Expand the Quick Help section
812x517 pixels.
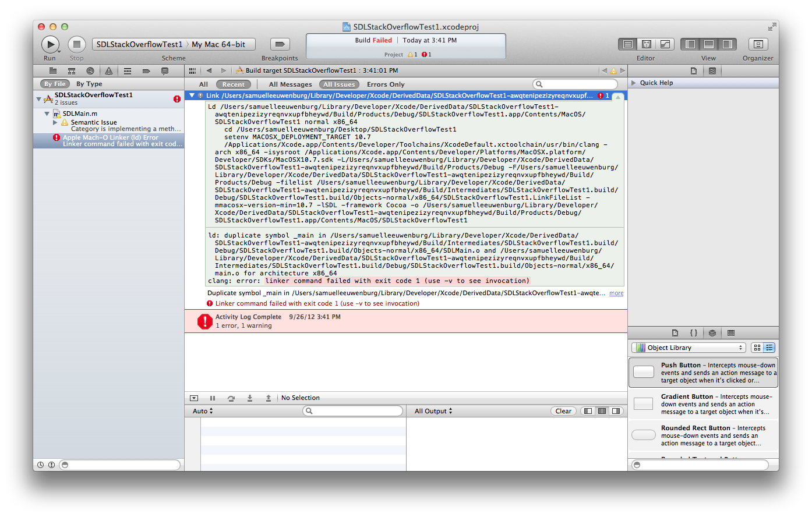pos(634,83)
